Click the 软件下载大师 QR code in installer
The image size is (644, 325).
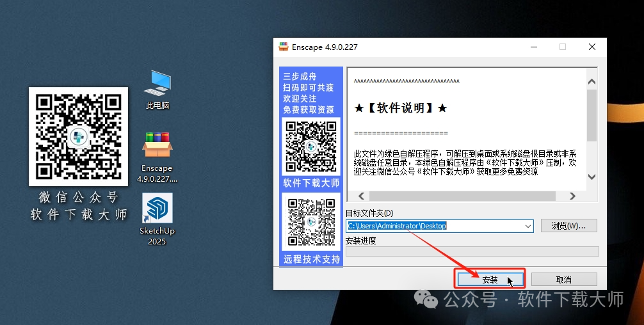[311, 147]
